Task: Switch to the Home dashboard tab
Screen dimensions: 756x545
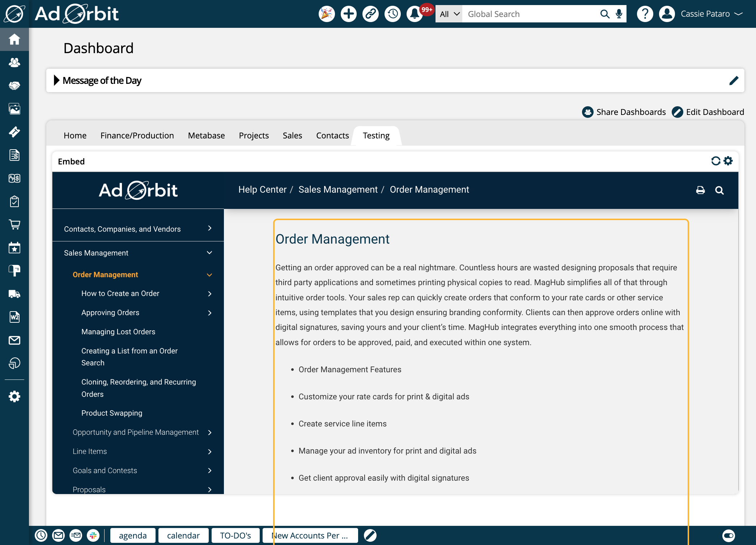Action: pyautogui.click(x=75, y=136)
